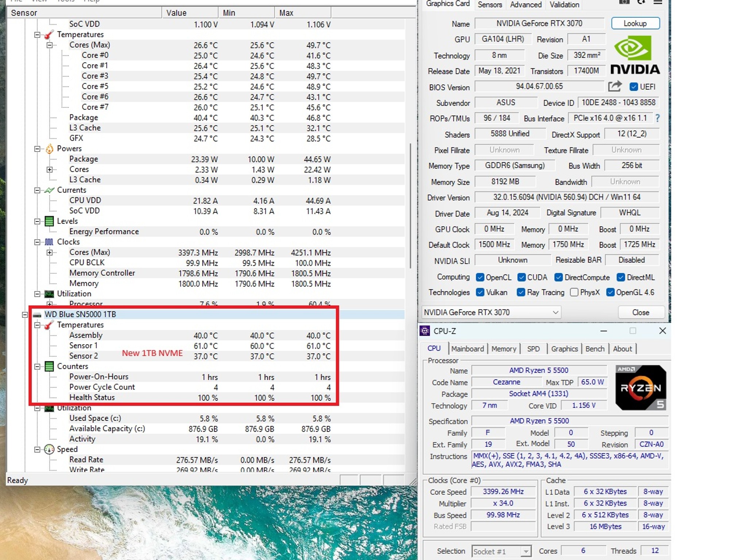747x560 pixels.
Task: Switch to GPU-Z Validation tab
Action: (x=564, y=5)
